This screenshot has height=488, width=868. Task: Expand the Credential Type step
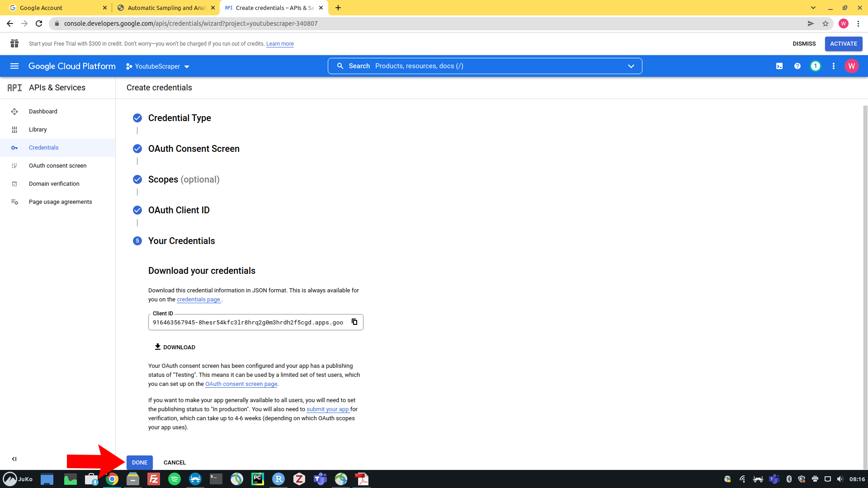[x=179, y=118]
